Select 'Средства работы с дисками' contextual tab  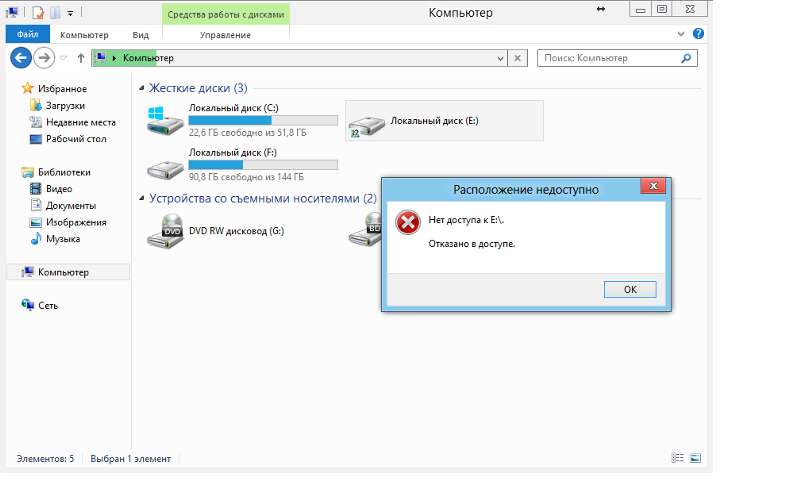point(226,14)
